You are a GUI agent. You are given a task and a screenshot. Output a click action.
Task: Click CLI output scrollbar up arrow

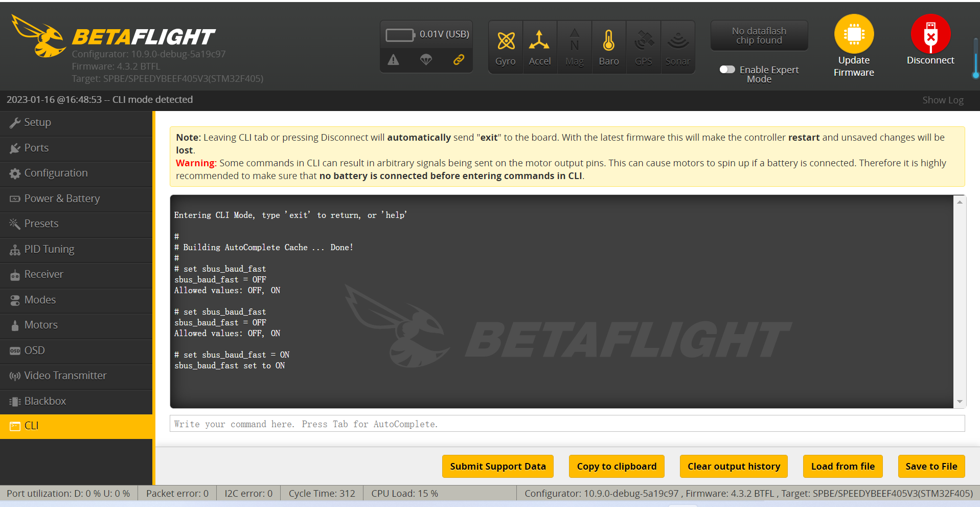coord(960,202)
